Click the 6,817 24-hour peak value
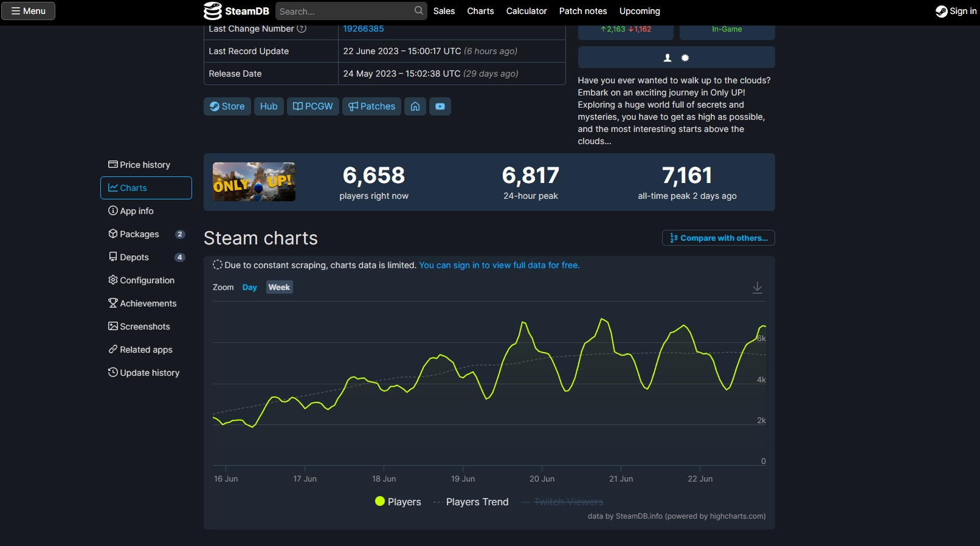 (531, 175)
